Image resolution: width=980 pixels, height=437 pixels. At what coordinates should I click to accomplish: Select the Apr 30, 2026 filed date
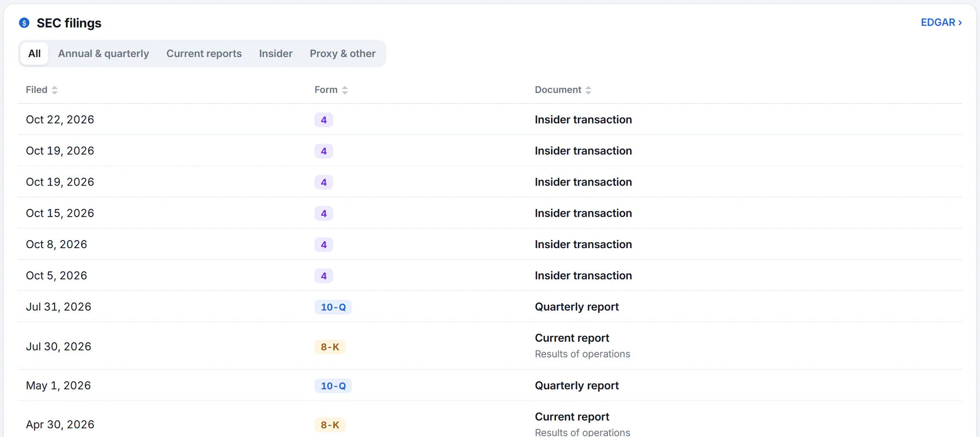point(60,424)
